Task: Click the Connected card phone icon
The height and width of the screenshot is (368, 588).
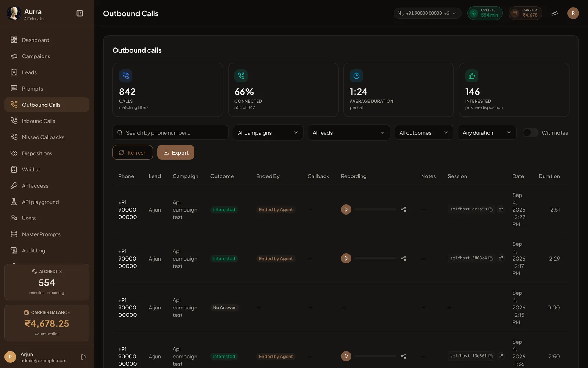Action: click(x=241, y=76)
